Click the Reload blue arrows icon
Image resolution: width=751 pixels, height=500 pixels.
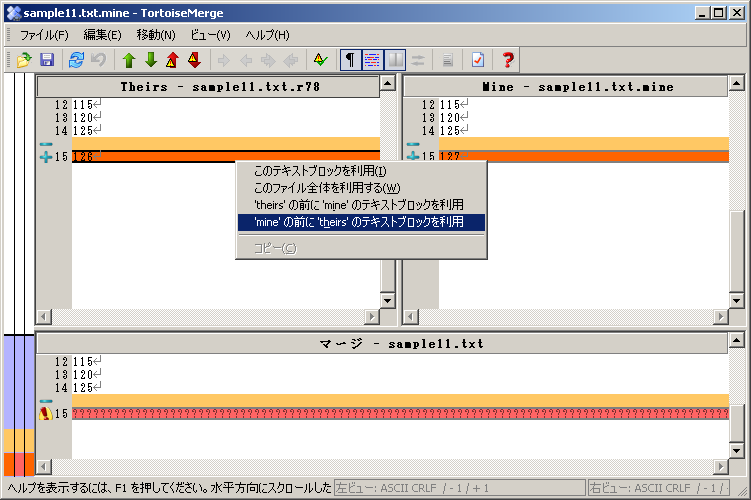point(76,60)
